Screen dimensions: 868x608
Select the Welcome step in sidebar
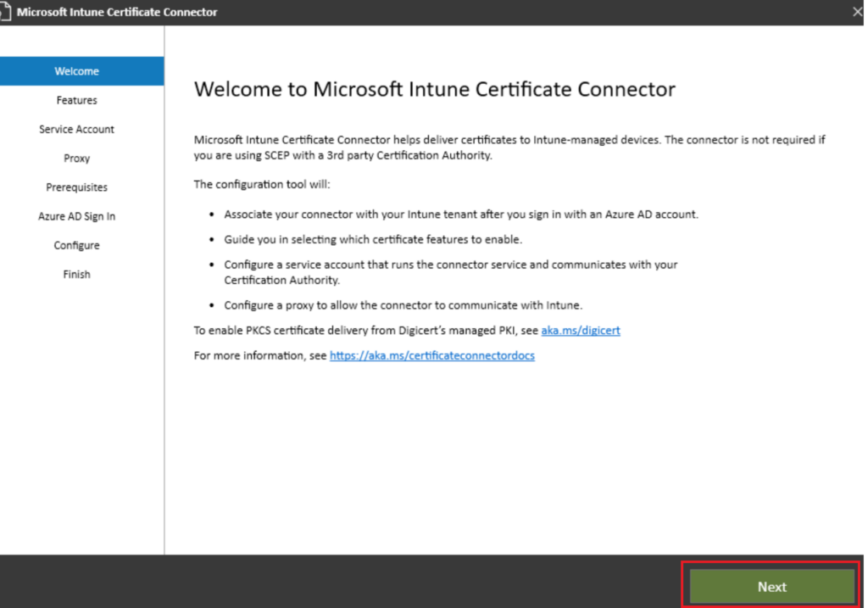[x=82, y=71]
